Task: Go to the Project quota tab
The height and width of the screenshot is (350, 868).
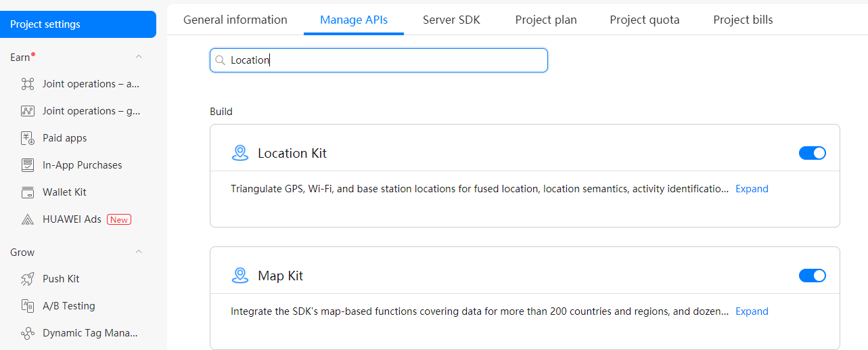Action: pos(644,20)
